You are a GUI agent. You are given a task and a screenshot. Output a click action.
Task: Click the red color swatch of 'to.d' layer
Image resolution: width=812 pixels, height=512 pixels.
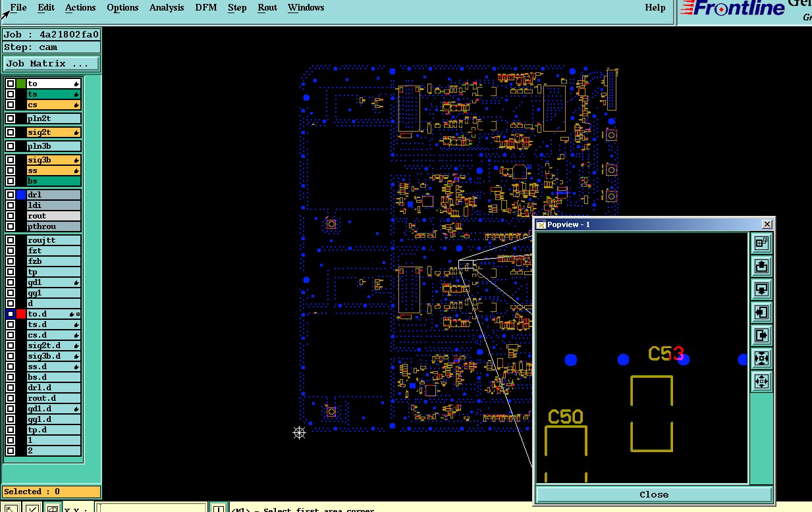point(21,314)
